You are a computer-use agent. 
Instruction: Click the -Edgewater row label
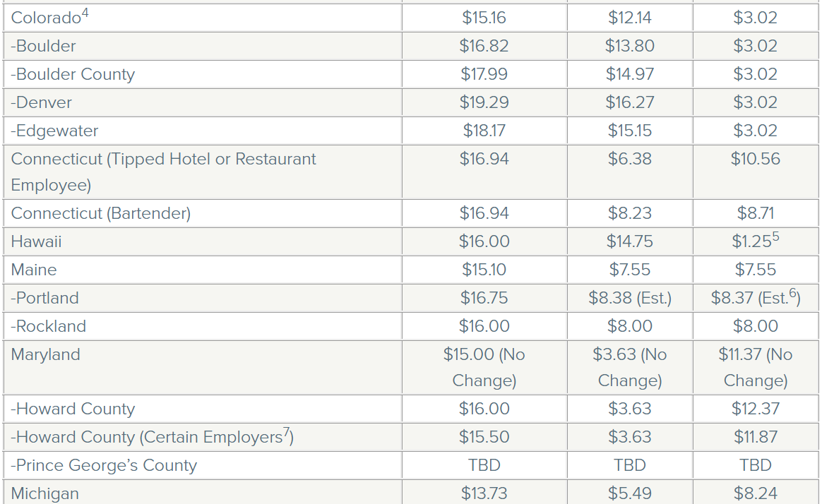click(x=54, y=131)
